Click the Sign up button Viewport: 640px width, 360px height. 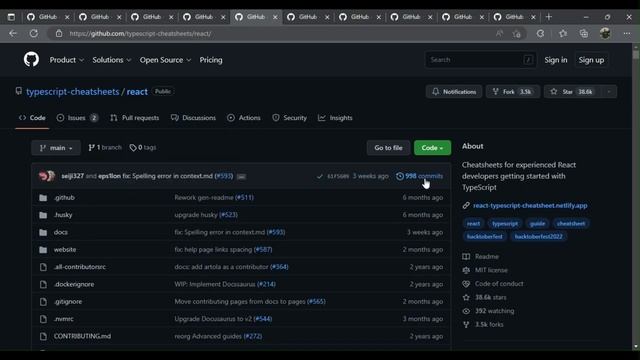591,60
